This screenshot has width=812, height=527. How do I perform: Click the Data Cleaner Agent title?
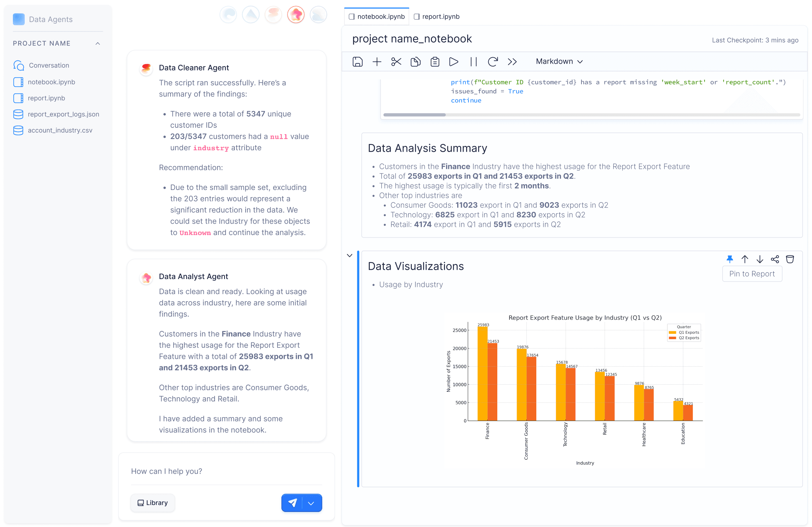[194, 68]
